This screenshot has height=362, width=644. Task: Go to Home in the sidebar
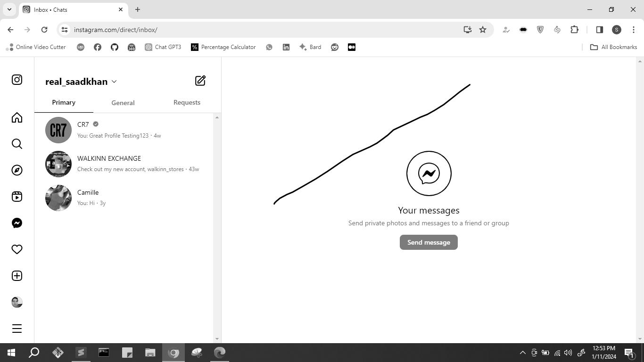click(17, 117)
